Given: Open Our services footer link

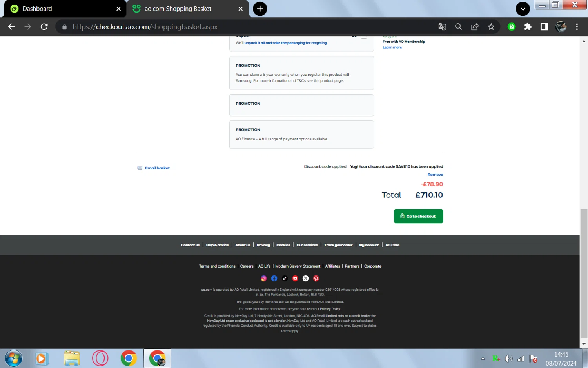Looking at the screenshot, I should pyautogui.click(x=307, y=245).
